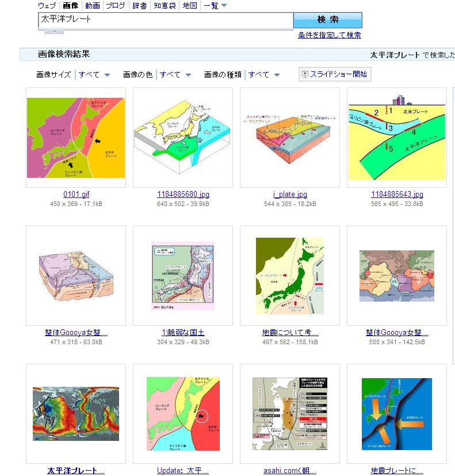Open the 画像の種類 すべて dropdown
The width and height of the screenshot is (455, 476).
coord(263,75)
